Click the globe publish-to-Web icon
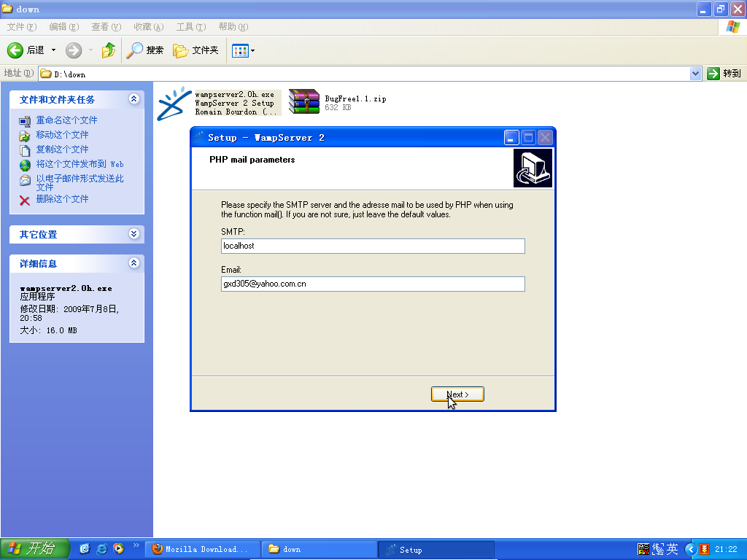Image resolution: width=747 pixels, height=560 pixels. [25, 166]
